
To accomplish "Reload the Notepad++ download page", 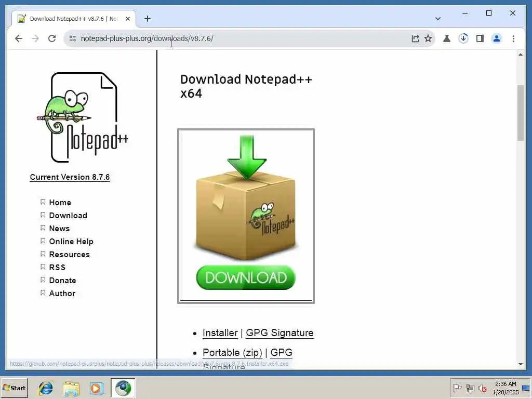I will (52, 38).
